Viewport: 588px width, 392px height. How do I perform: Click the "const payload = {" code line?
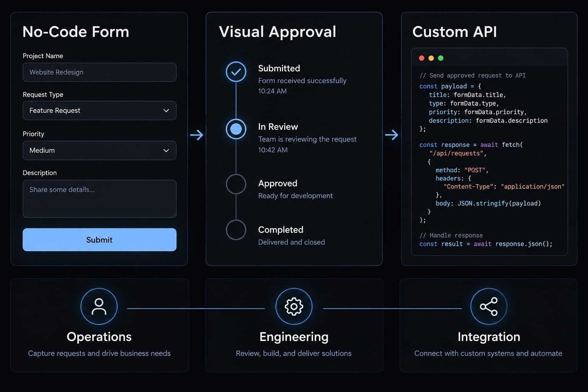coord(451,87)
